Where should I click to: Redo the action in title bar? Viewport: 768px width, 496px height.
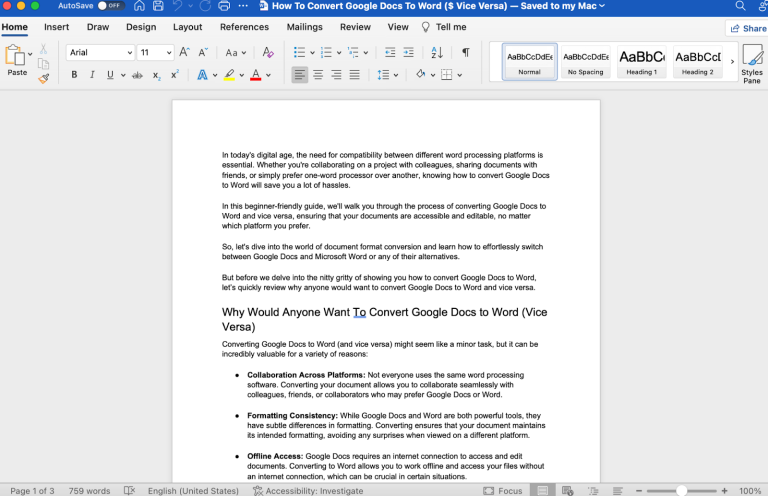click(205, 6)
